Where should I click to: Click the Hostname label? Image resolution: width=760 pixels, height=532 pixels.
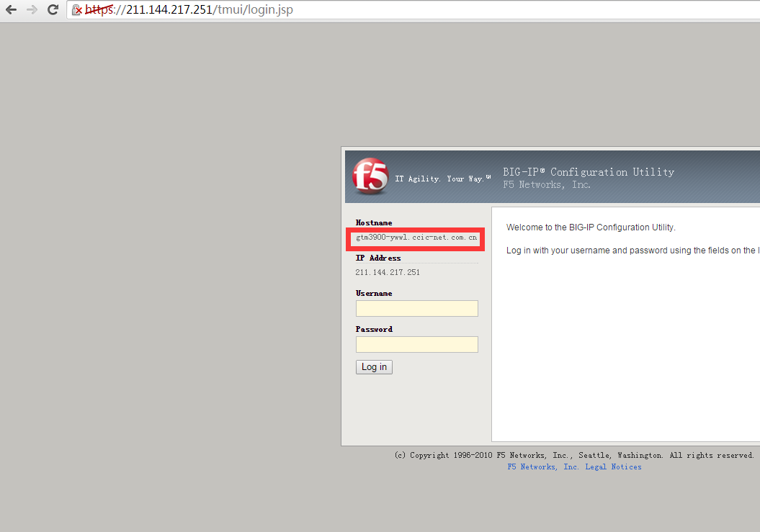374,223
